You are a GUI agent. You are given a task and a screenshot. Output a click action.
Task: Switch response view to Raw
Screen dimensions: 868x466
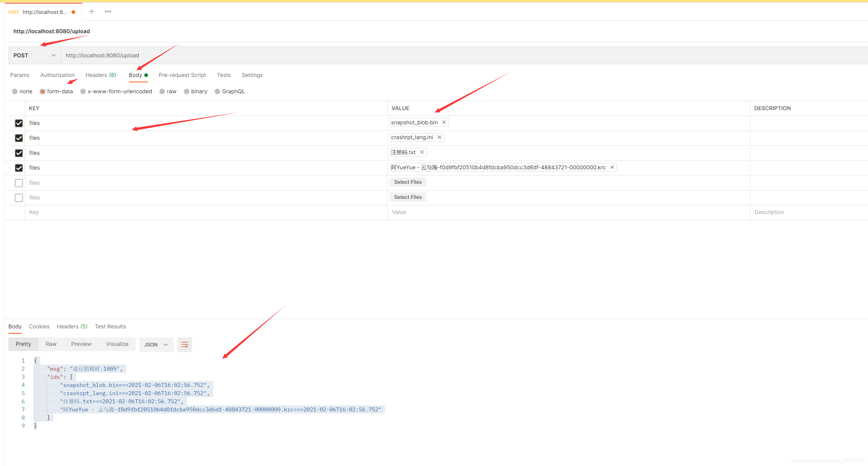coord(51,344)
